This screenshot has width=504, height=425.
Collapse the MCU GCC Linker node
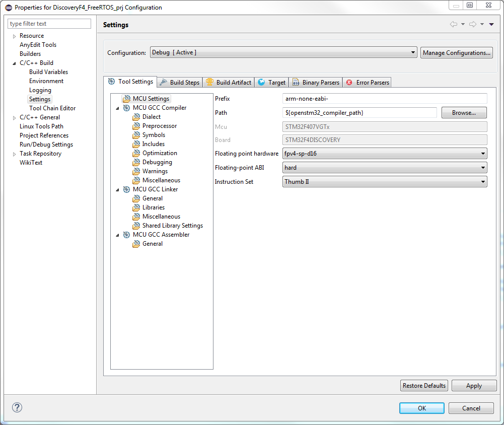tap(117, 190)
